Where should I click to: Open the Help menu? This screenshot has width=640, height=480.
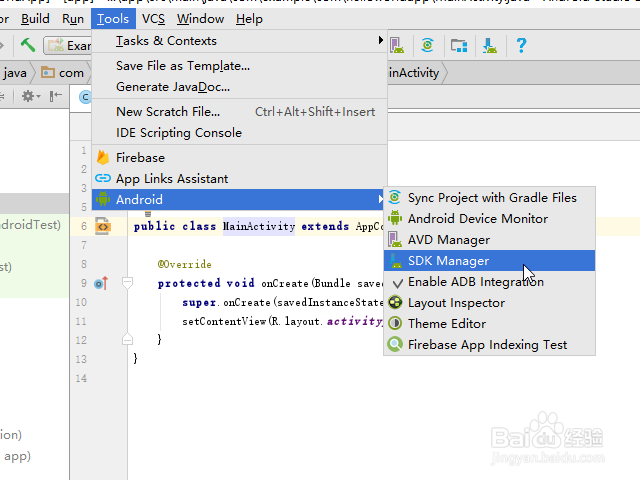(249, 19)
